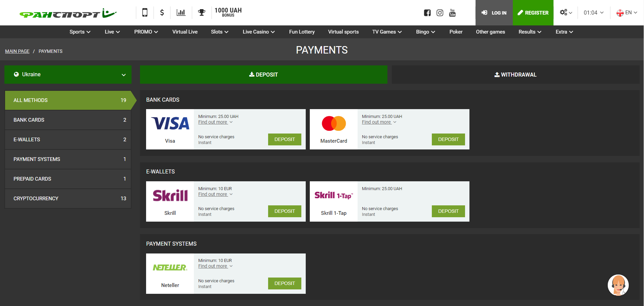Screen dimensions: 644x306
Task: Go to Poker section
Action: pyautogui.click(x=456, y=32)
